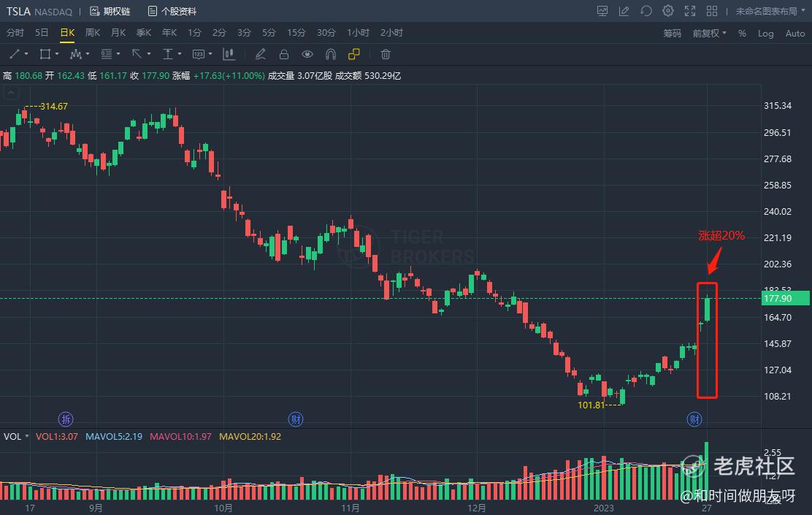Activate the magnet snap tool
Screen dimensions: 812x515
330,54
